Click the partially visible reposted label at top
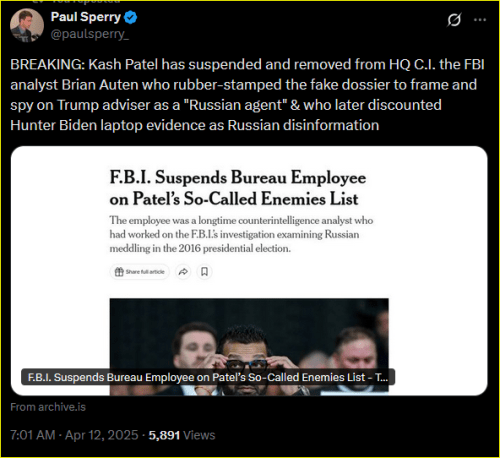Image resolution: width=500 pixels, height=458 pixels. coord(77,2)
